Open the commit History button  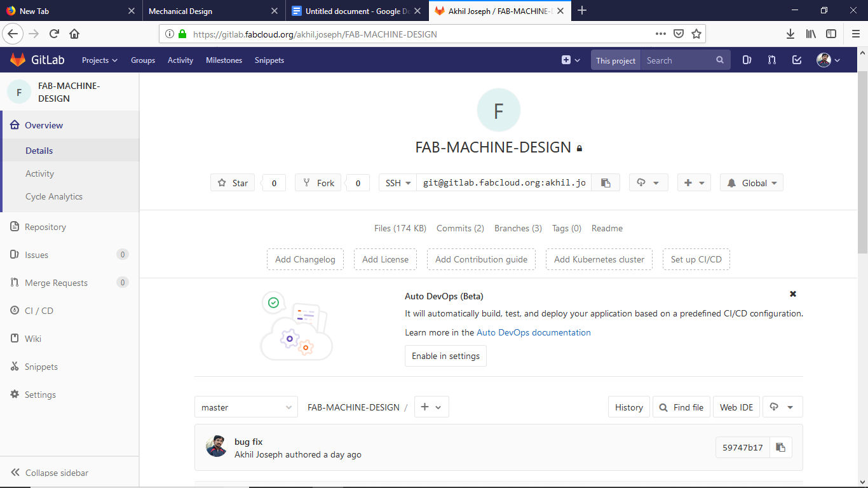tap(629, 407)
